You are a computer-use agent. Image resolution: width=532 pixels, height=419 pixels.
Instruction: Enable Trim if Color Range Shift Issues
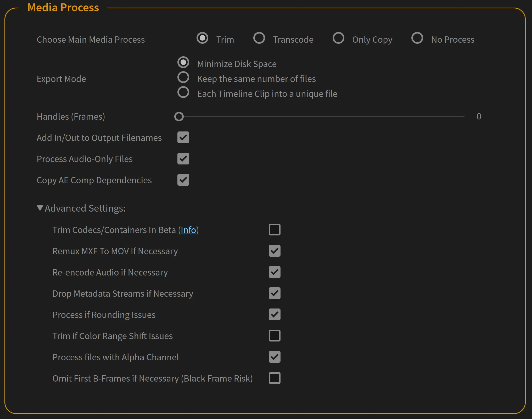[x=275, y=336]
